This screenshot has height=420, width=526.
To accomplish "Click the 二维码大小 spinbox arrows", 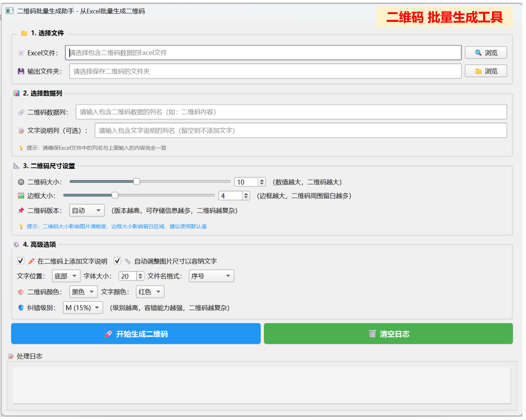I will tap(262, 182).
